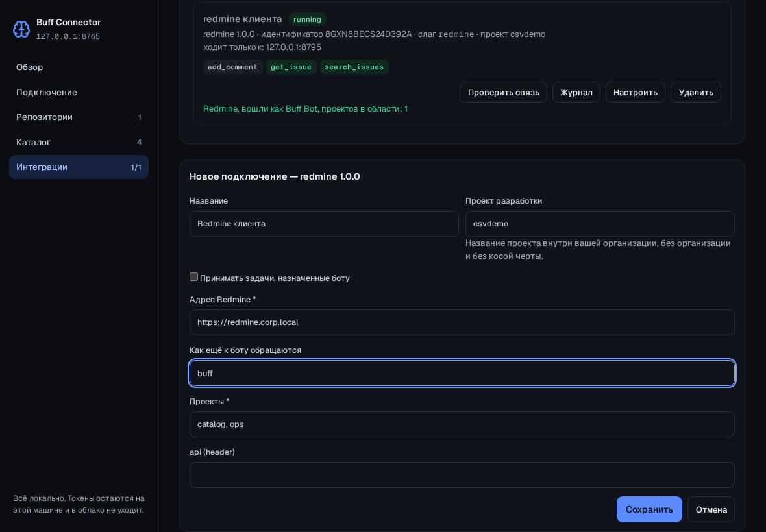Click the Настроить button
Screen dimensions: 766x532
click(635, 92)
